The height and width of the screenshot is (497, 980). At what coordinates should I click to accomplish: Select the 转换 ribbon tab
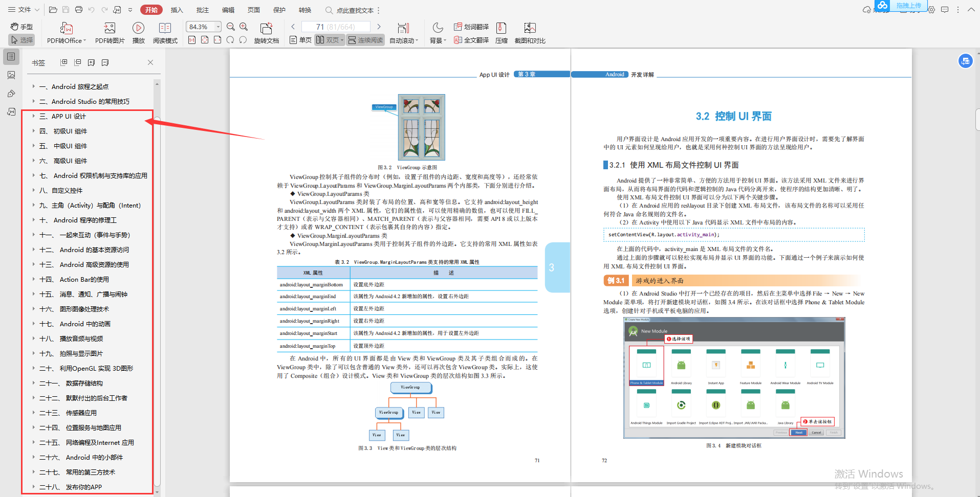pos(304,10)
